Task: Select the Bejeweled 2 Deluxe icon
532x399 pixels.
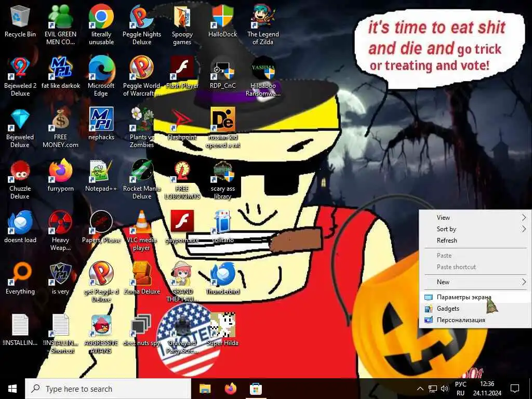Action: (20, 69)
